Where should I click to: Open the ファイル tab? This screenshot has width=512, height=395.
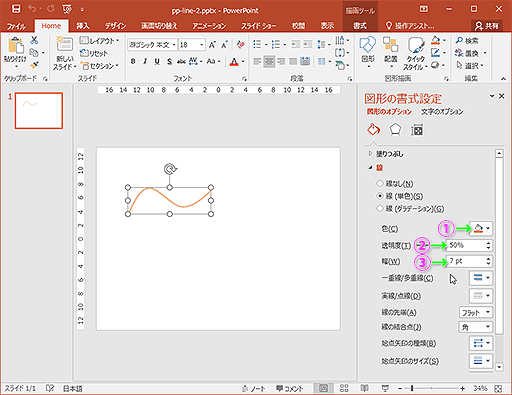pos(16,26)
